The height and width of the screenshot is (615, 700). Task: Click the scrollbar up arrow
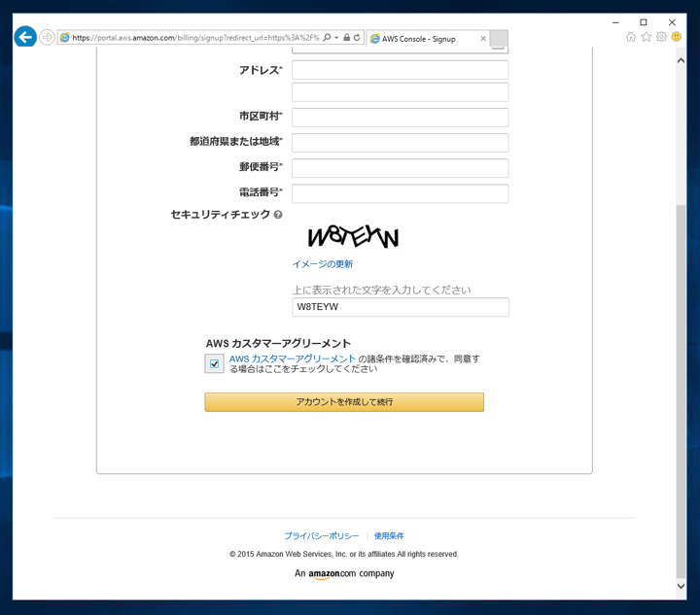click(681, 60)
